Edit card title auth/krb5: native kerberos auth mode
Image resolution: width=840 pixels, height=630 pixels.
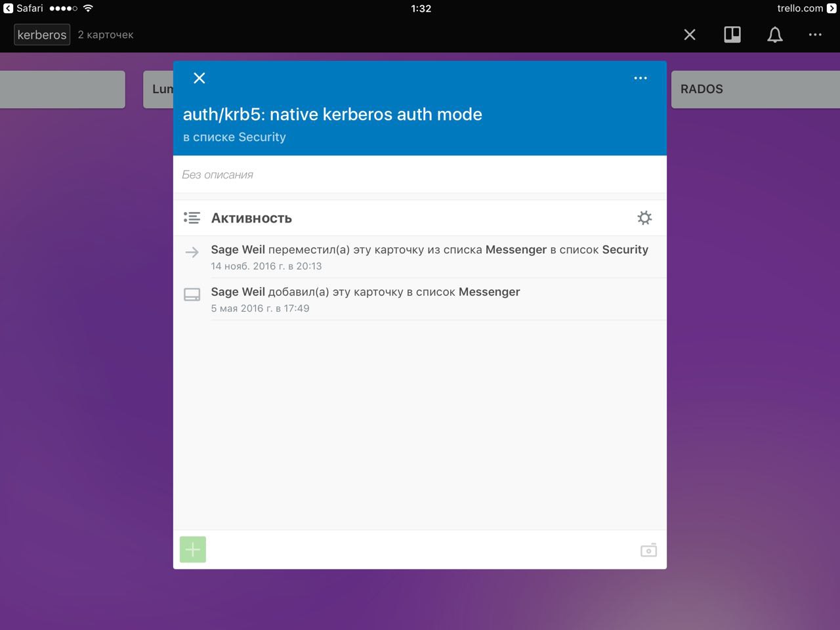333,114
